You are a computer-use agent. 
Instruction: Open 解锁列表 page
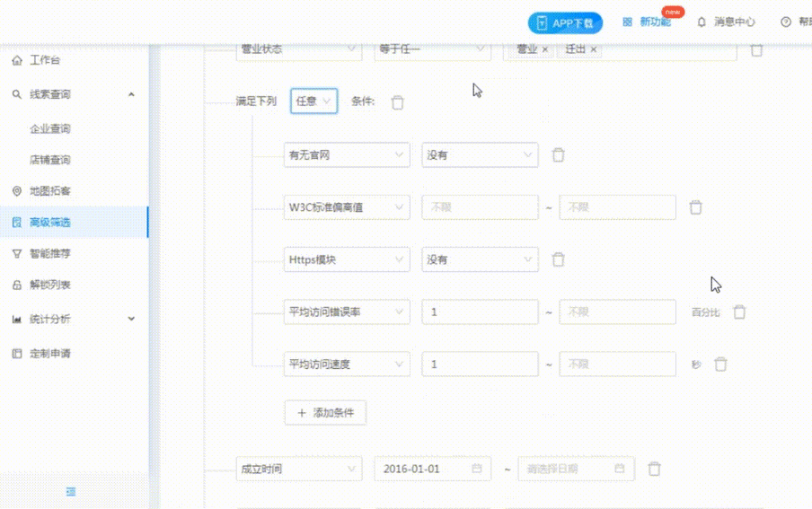coord(49,285)
